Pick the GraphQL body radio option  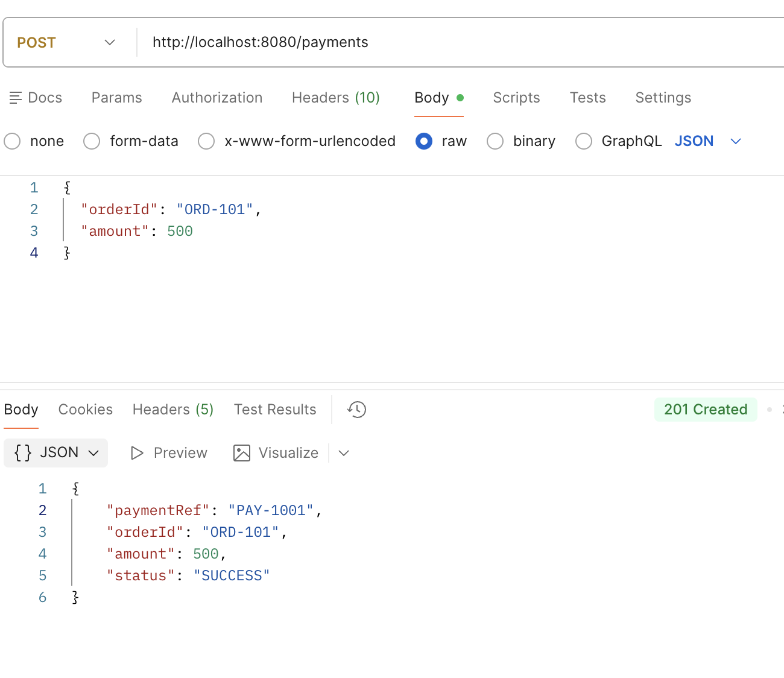click(583, 141)
